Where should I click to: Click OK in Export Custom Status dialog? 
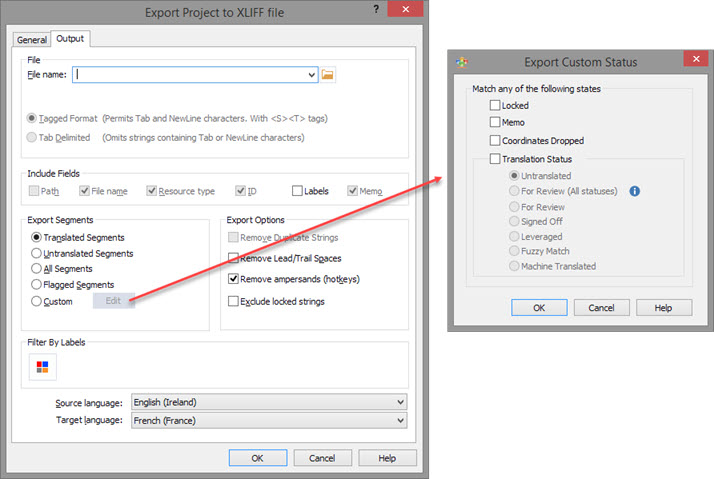tap(539, 308)
